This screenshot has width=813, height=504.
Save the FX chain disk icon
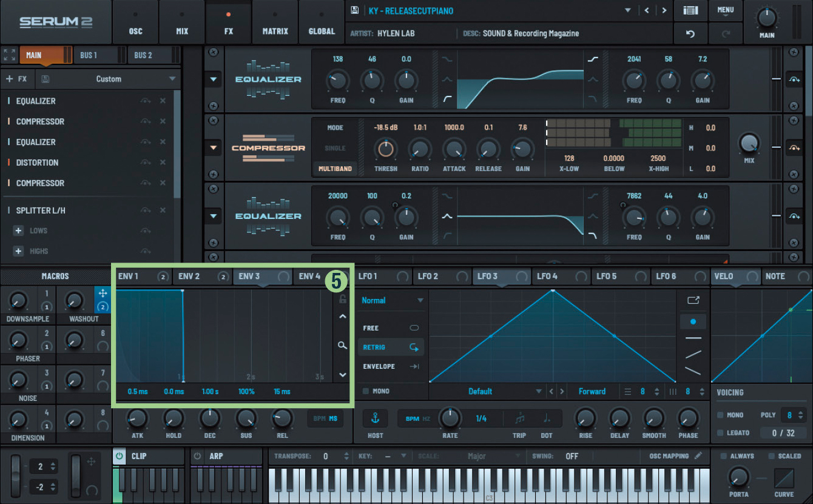(x=46, y=79)
